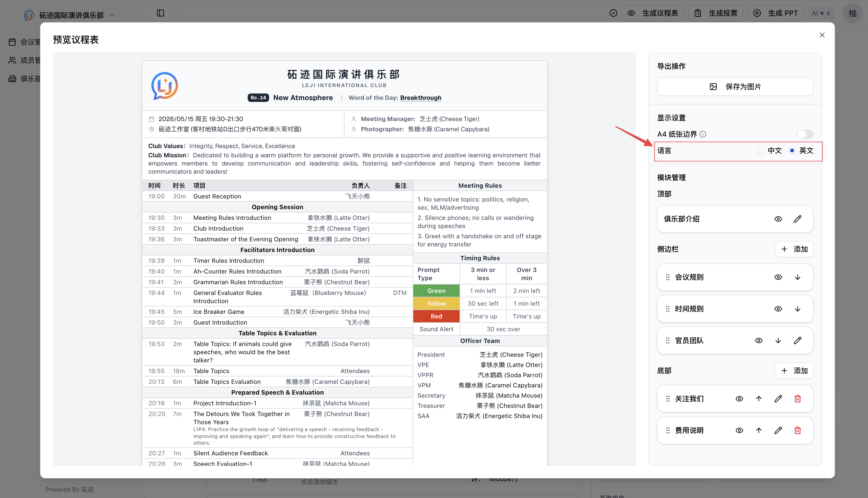The image size is (868, 498).
Task: Click the check-circle status icon
Action: (x=613, y=13)
